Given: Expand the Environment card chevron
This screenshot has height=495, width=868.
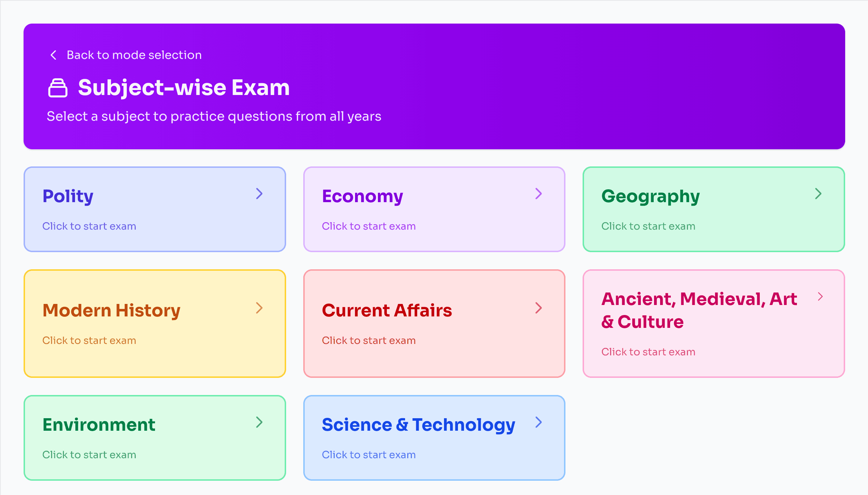Looking at the screenshot, I should (259, 422).
